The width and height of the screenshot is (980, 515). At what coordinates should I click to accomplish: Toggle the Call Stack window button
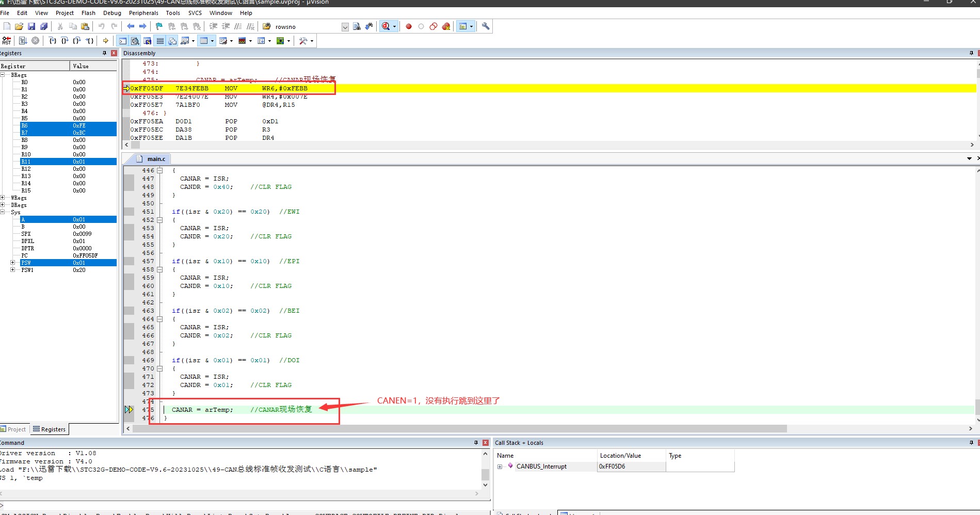pos(172,41)
